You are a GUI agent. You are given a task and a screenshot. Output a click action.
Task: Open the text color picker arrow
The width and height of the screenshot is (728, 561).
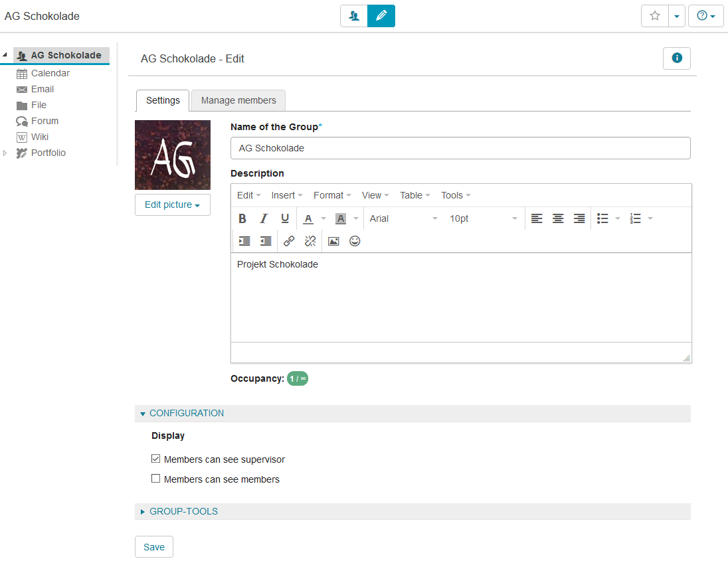(x=323, y=218)
